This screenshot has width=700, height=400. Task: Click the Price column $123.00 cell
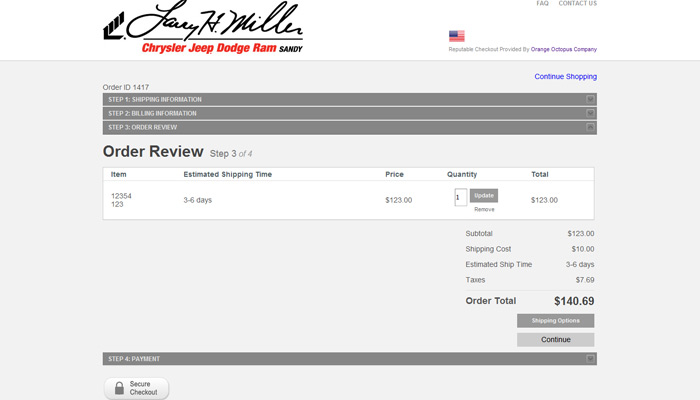[399, 200]
